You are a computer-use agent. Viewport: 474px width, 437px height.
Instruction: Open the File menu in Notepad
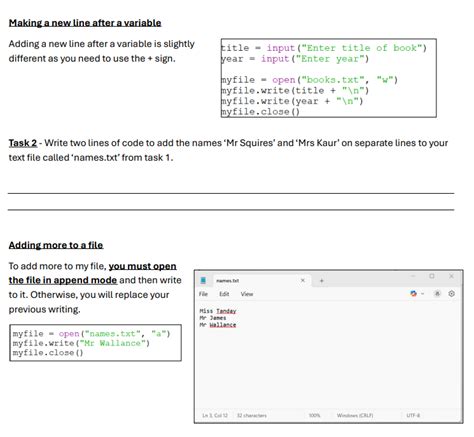tap(203, 294)
